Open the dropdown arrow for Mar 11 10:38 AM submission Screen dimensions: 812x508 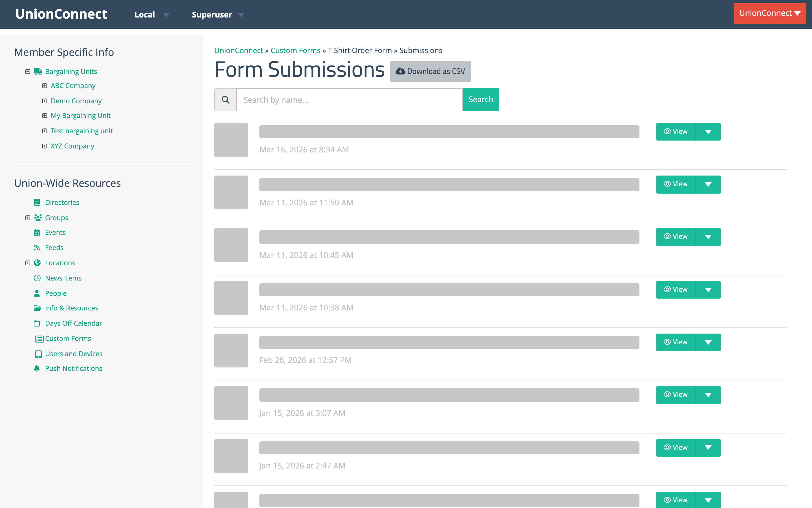708,290
